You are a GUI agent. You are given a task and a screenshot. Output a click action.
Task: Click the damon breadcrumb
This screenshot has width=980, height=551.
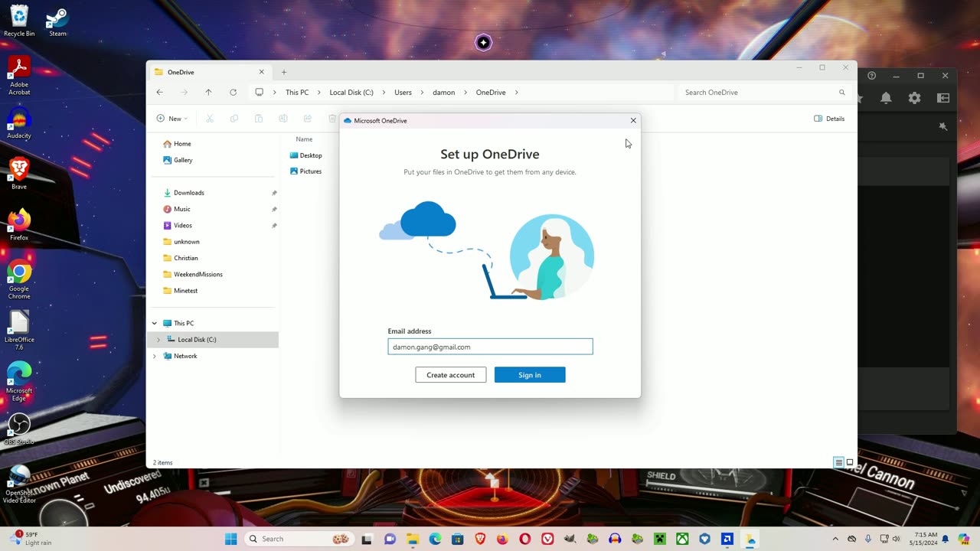(443, 93)
